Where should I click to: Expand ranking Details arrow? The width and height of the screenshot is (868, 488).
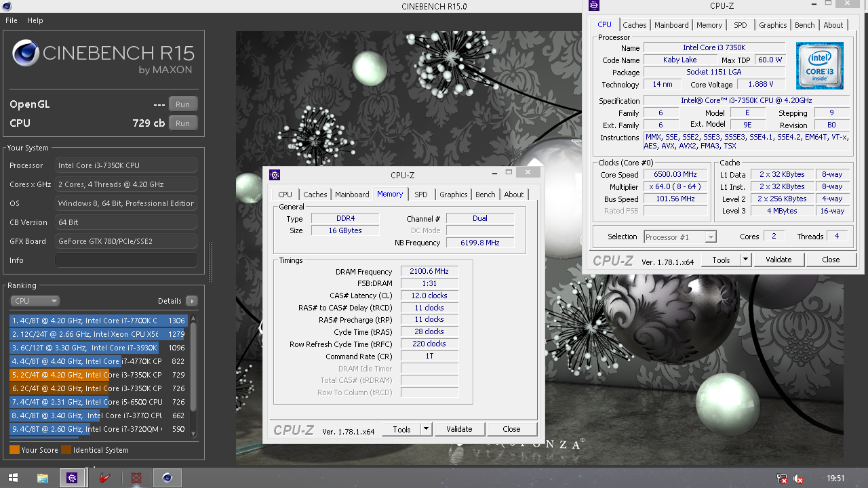tap(192, 301)
